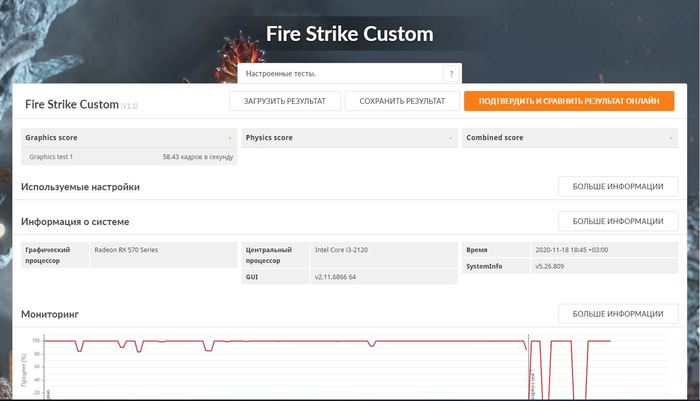Click the SystemInfo label
Image resolution: width=700 pixels, height=401 pixels.
coord(484,266)
